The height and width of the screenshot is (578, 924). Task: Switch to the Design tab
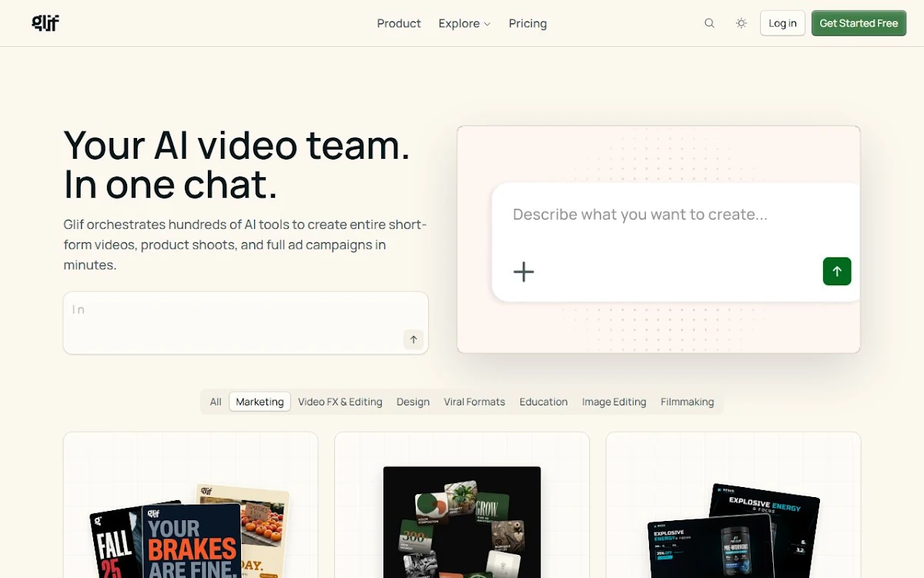pos(413,402)
